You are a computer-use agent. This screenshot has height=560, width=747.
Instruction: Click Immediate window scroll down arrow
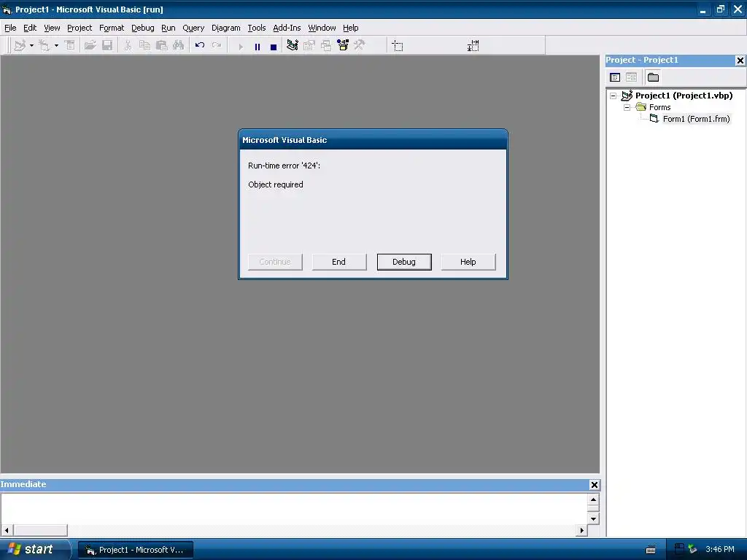click(x=593, y=518)
